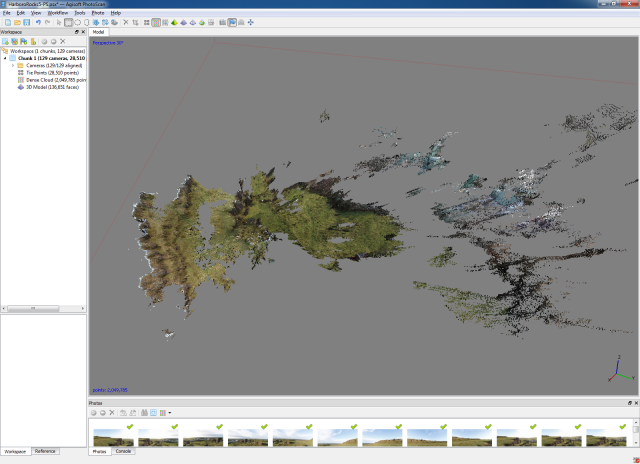Viewport: 640px width, 464px height.
Task: Select the Navigation arrow tool
Action: tap(59, 22)
